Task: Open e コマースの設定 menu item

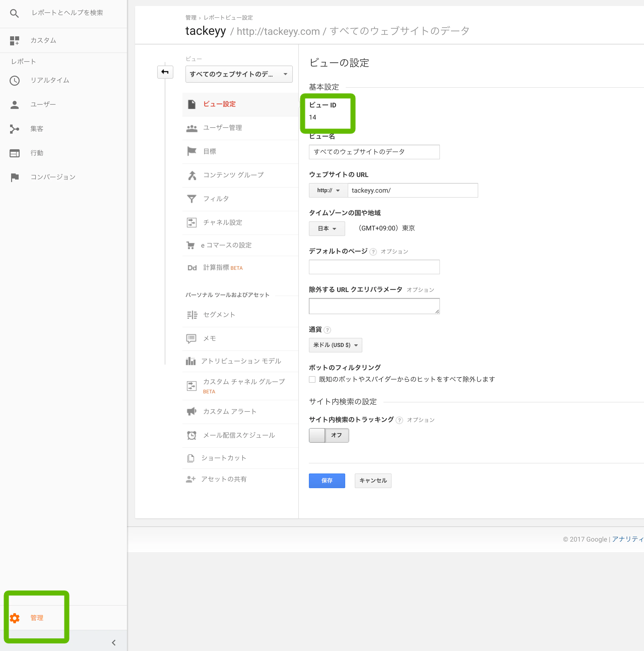Action: 240,245
